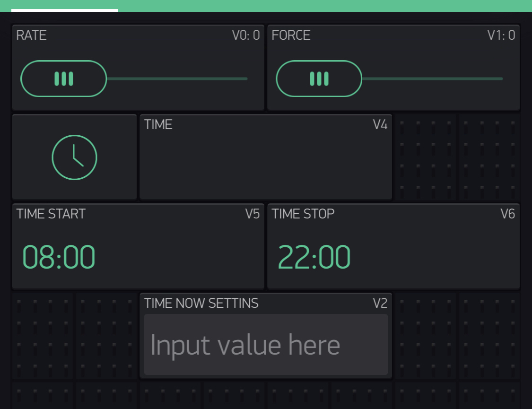Screen dimensions: 532x409
Task: Click the RATE widget title label
Action: pyautogui.click(x=31, y=35)
